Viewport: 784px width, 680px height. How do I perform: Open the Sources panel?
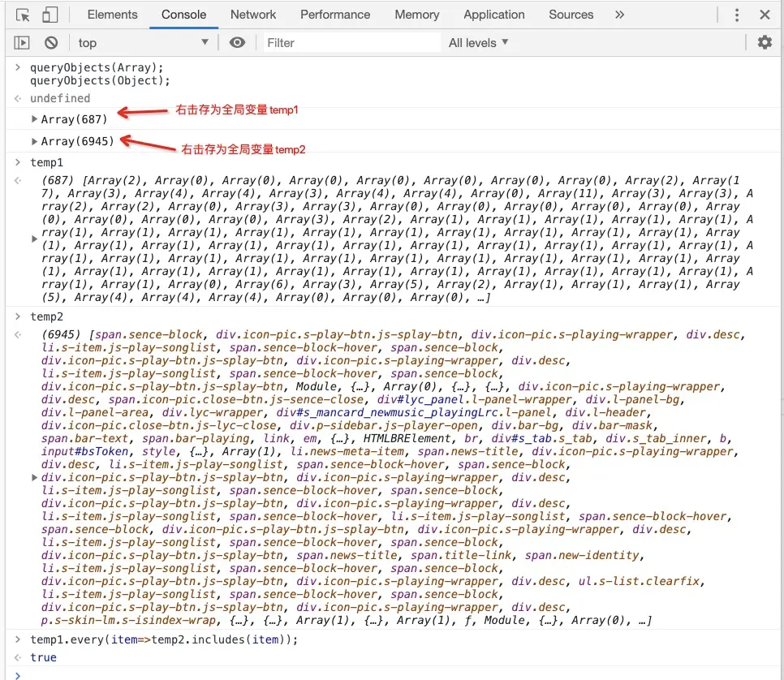point(571,14)
